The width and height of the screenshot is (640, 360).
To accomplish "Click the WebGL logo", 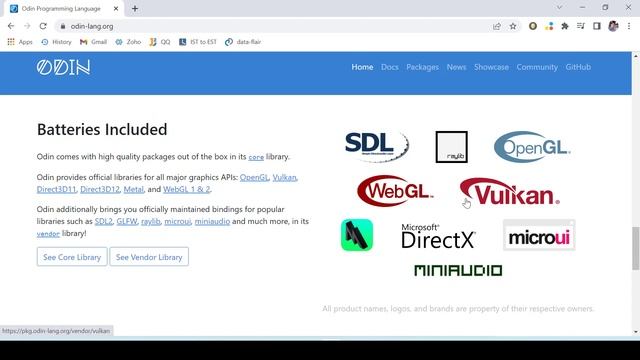I will point(395,191).
